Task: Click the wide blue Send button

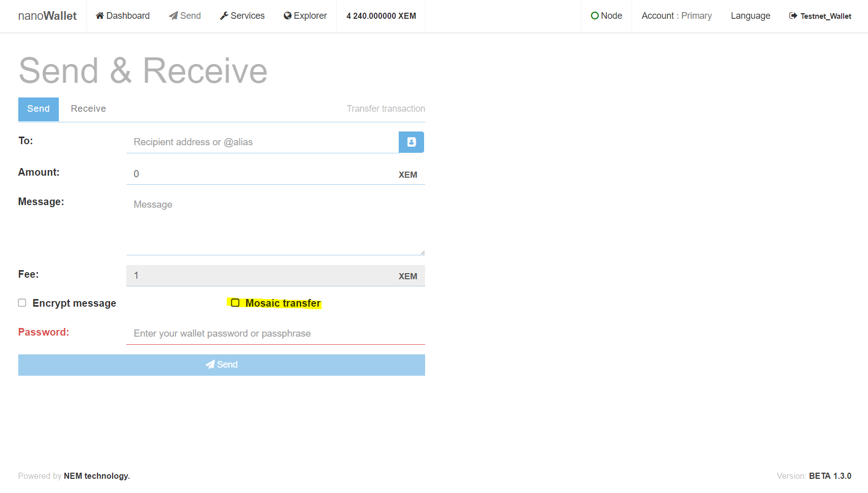Action: click(x=222, y=365)
